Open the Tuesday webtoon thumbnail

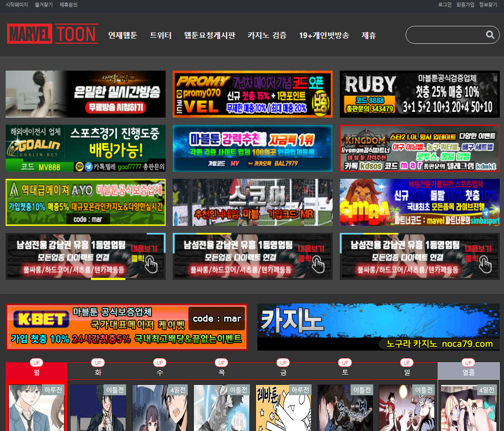(98, 408)
